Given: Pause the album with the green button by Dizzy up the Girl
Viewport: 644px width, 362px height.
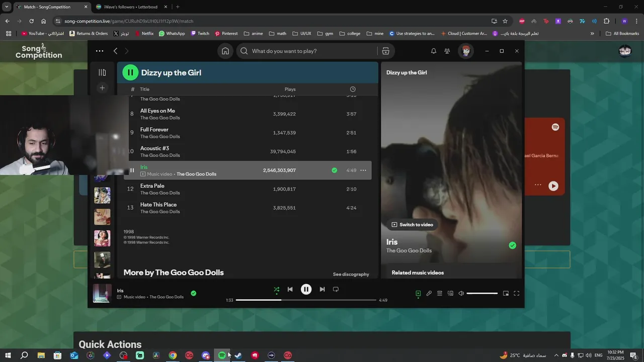Looking at the screenshot, I should tap(130, 72).
